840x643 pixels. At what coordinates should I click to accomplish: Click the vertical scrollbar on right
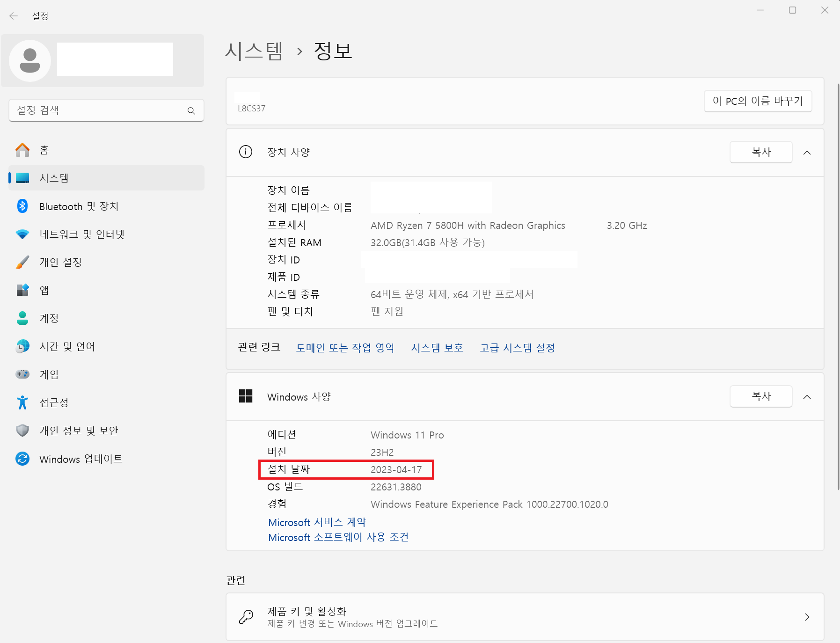pos(838,286)
